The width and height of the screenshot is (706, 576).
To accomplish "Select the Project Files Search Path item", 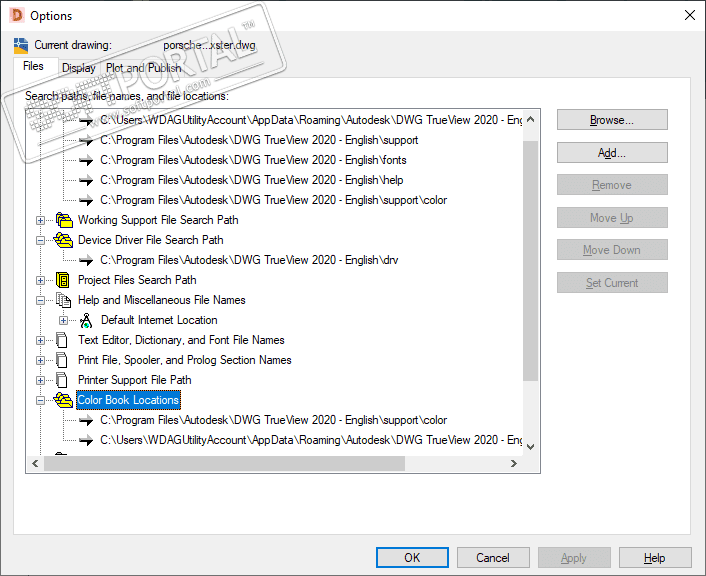I will pyautogui.click(x=137, y=280).
